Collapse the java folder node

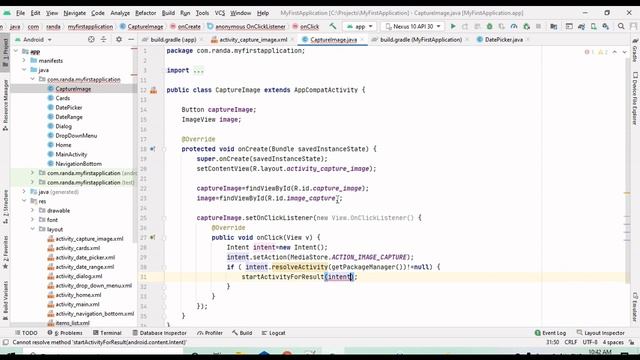pos(24,70)
